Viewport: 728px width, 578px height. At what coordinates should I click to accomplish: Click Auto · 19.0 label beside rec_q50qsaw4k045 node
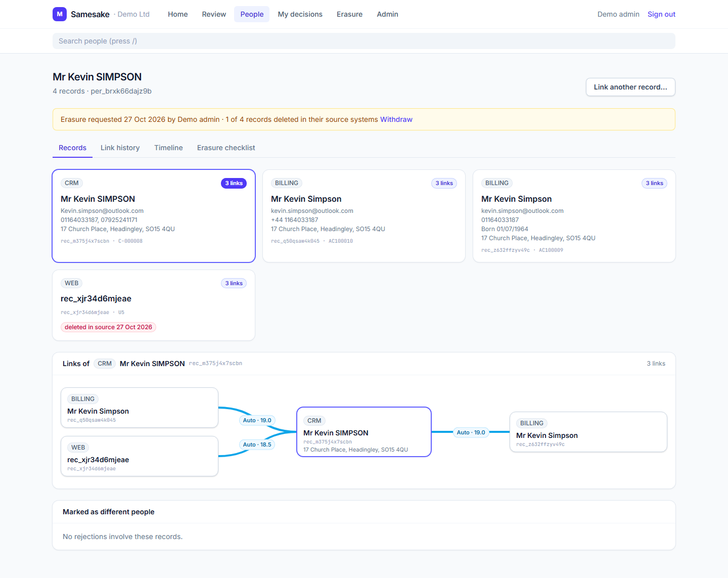pyautogui.click(x=257, y=420)
